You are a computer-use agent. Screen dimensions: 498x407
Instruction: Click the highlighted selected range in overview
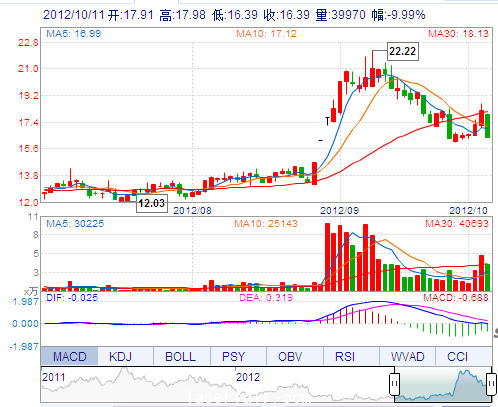[443, 384]
